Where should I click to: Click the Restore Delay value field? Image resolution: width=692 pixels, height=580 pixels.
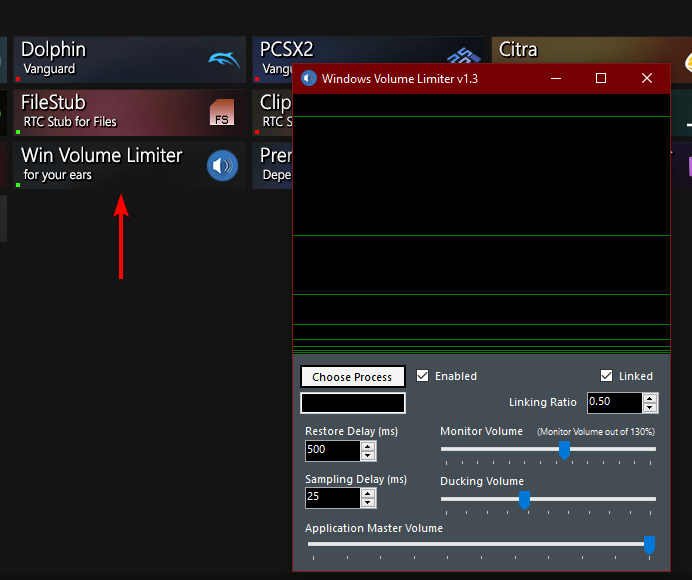click(x=333, y=451)
